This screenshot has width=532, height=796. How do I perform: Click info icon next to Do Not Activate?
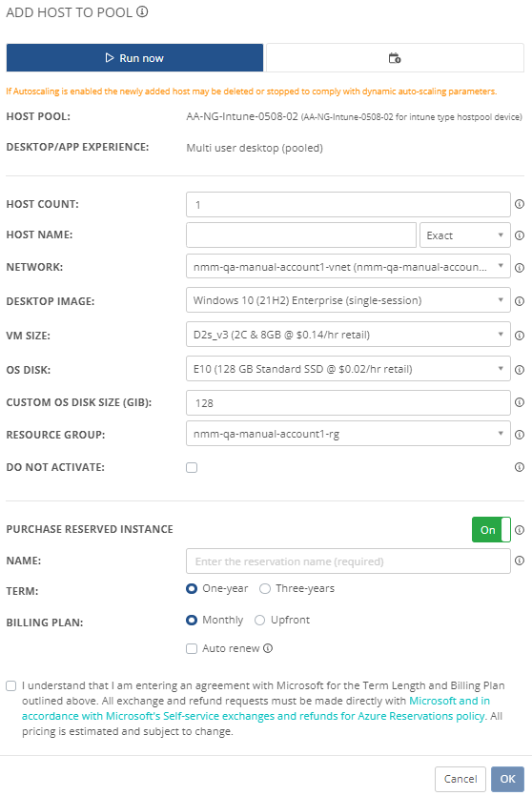click(x=520, y=467)
